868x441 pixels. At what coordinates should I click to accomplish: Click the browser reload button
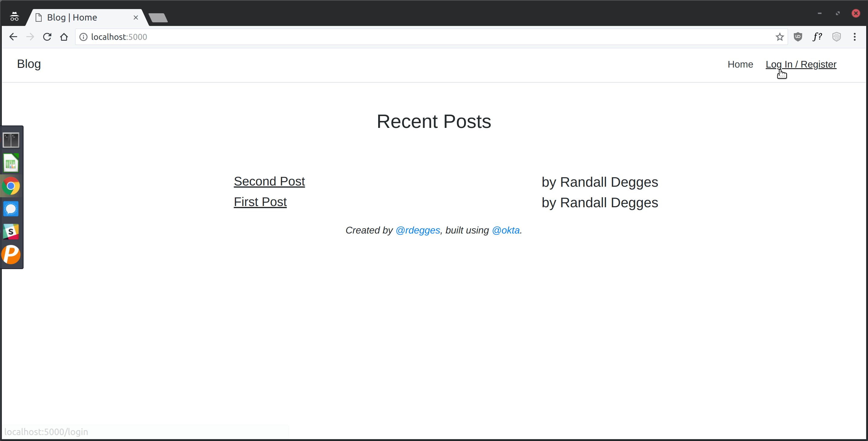pos(48,36)
